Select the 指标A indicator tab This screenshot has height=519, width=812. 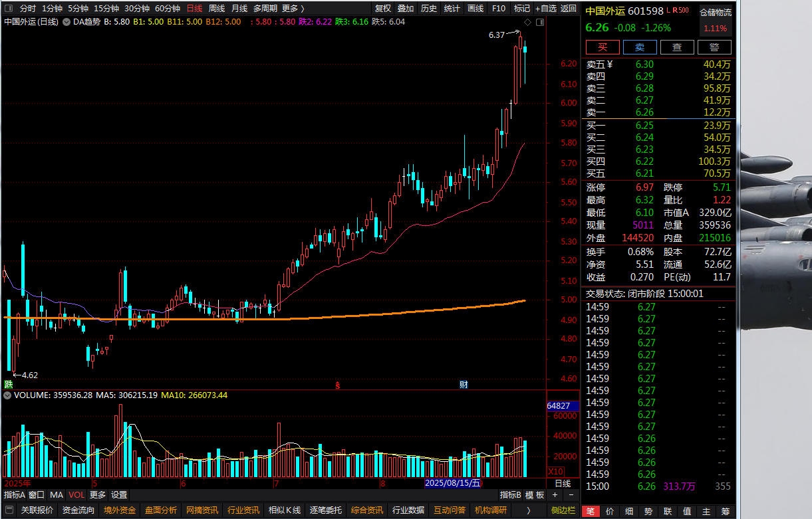pyautogui.click(x=15, y=495)
